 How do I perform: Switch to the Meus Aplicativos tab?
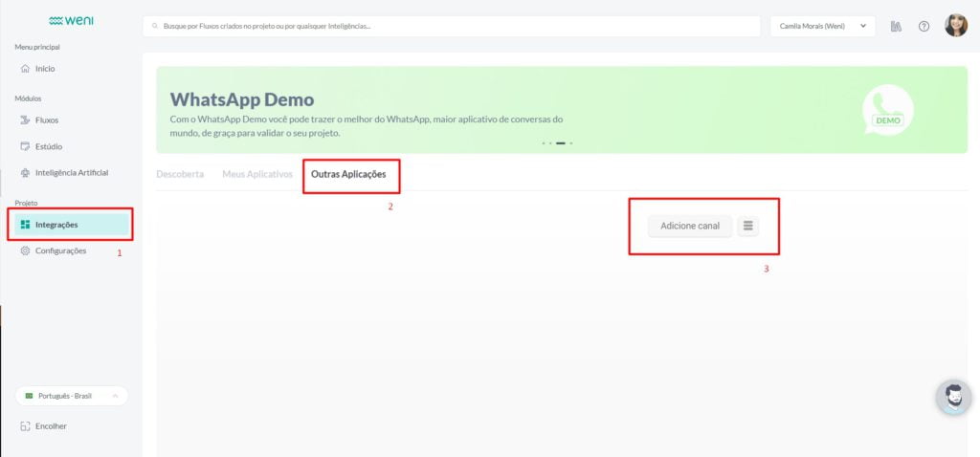coord(257,174)
